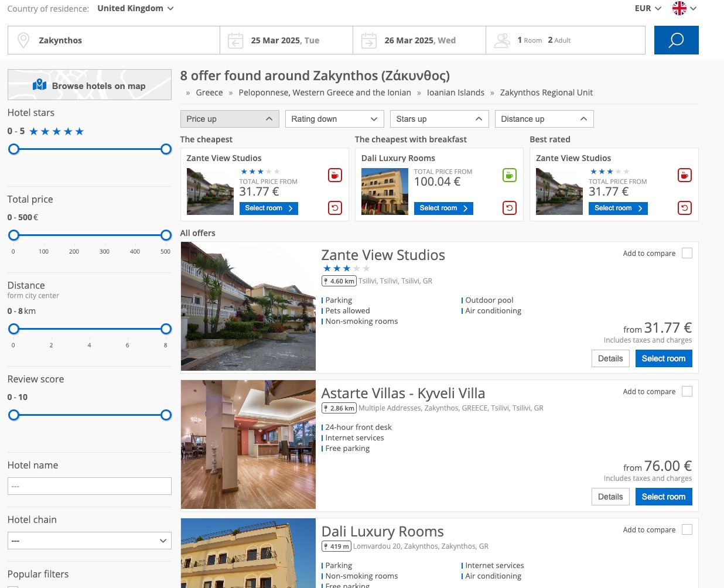Expand the language chevron next to flag
The width and height of the screenshot is (724, 588).
coord(694,8)
